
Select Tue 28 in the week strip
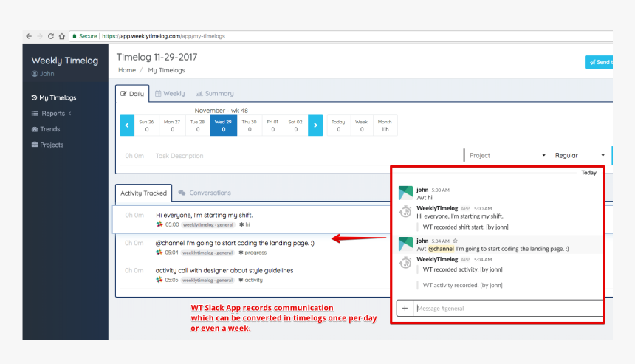point(198,126)
